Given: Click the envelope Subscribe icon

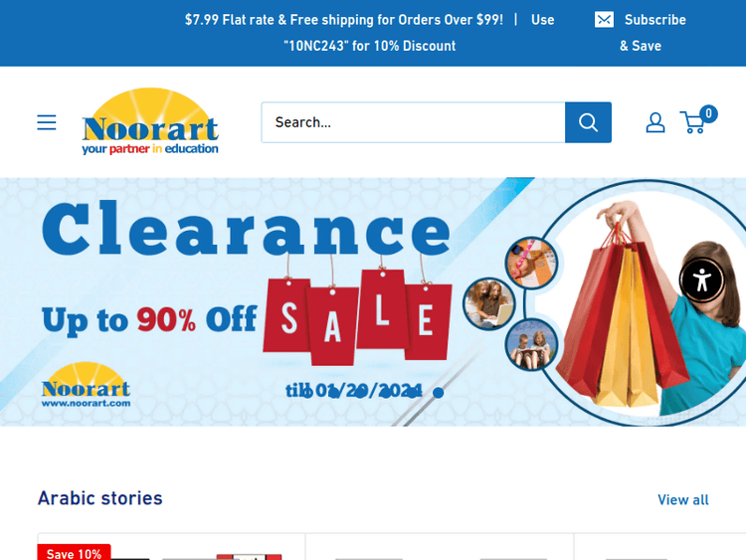Looking at the screenshot, I should click(604, 20).
